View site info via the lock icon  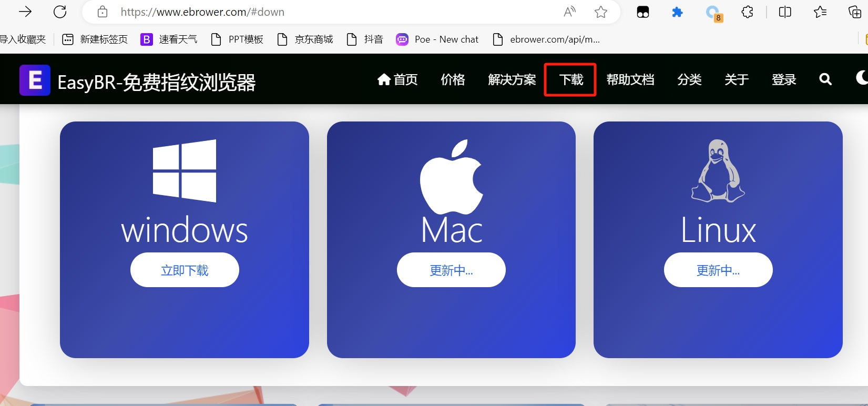103,12
